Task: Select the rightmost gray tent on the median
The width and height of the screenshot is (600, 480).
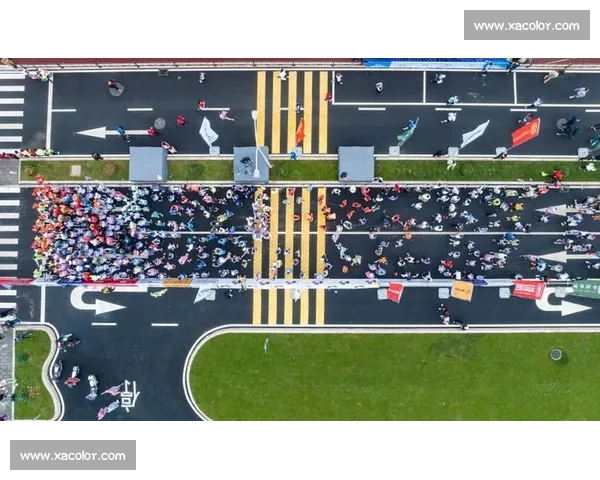Action: coord(355,164)
